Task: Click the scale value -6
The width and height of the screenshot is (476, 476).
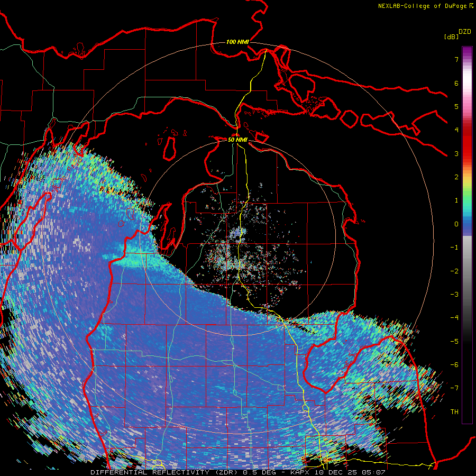Action: [x=454, y=365]
